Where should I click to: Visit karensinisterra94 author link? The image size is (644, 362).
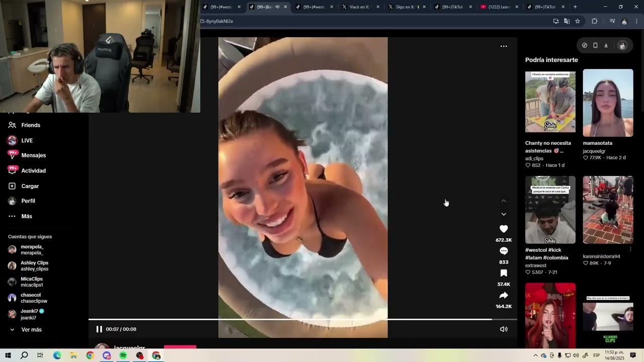point(601,256)
